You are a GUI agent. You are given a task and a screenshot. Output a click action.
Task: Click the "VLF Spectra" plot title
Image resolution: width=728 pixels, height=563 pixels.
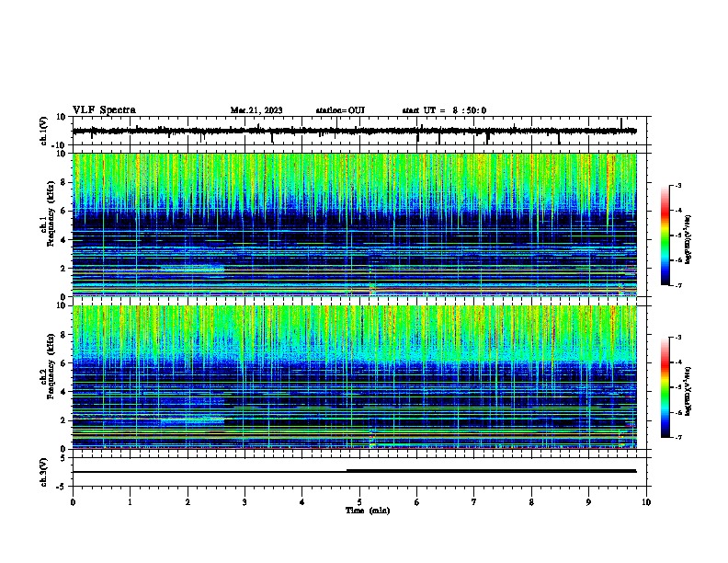tap(104, 110)
